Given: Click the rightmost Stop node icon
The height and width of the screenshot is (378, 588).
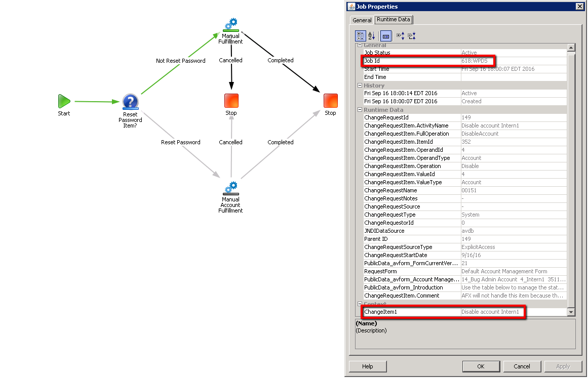Looking at the screenshot, I should click(330, 101).
